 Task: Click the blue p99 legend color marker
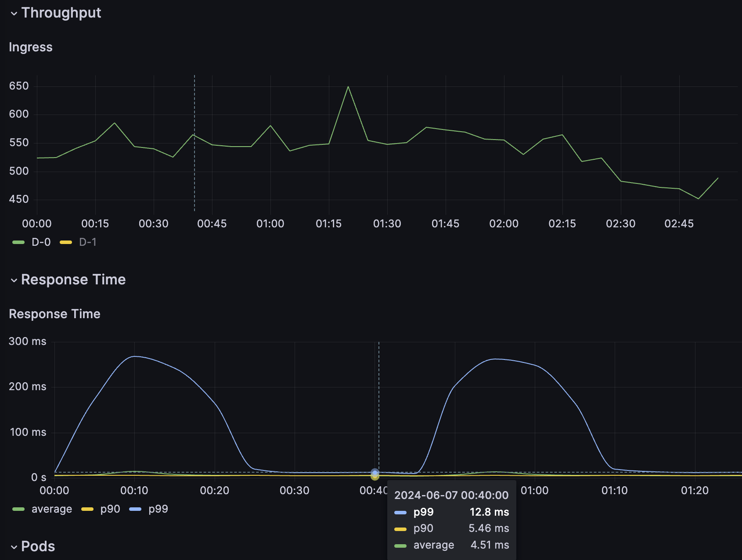tap(135, 509)
